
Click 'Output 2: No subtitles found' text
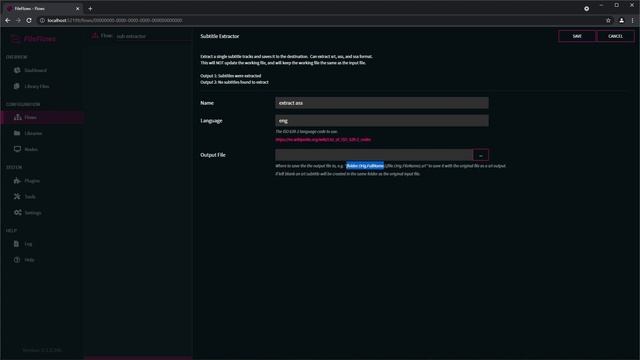pos(234,82)
